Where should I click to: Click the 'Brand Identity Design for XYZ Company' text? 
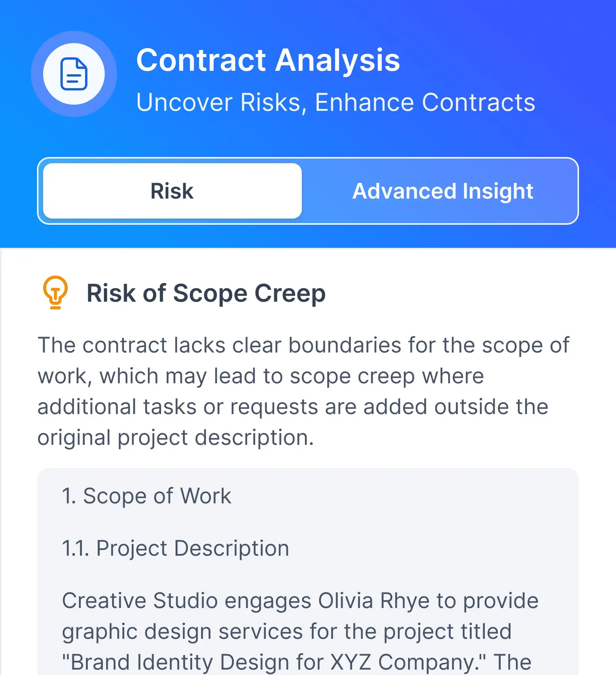click(273, 663)
